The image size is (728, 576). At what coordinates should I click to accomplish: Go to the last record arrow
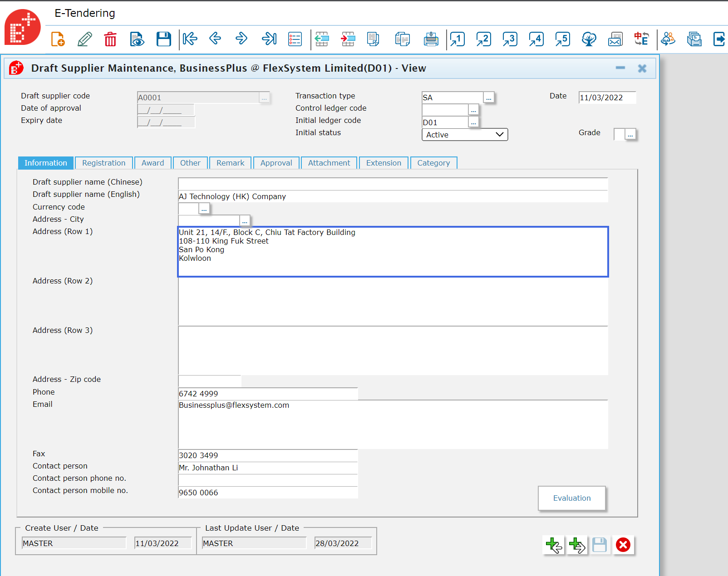[x=269, y=39]
